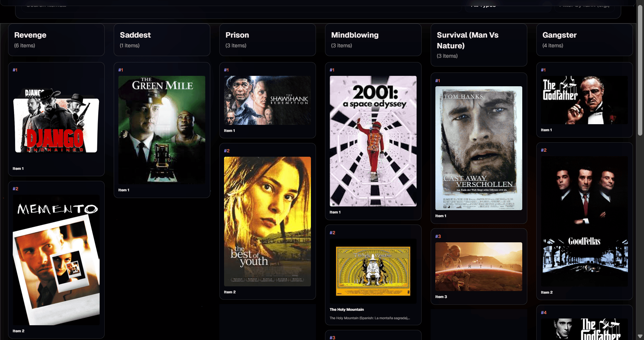Click "Item 1" label under The Green Mile

[x=124, y=190]
